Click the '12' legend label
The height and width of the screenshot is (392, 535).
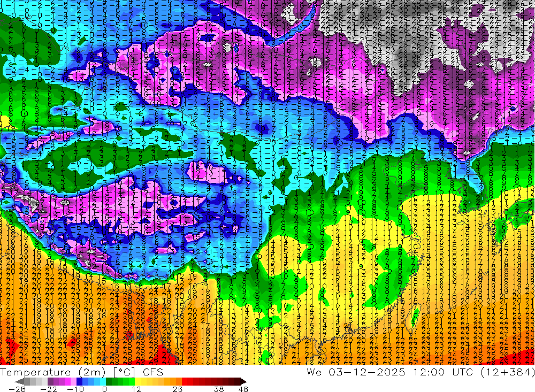tap(136, 389)
